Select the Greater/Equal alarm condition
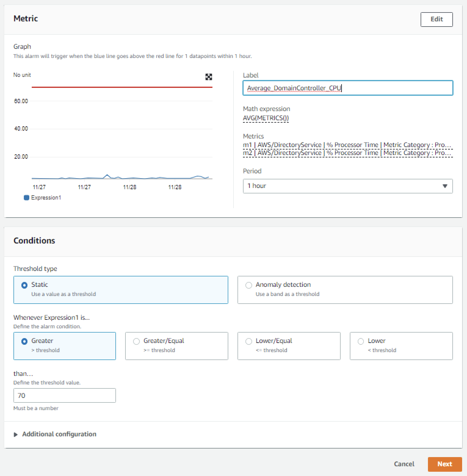467x476 pixels. 136,341
